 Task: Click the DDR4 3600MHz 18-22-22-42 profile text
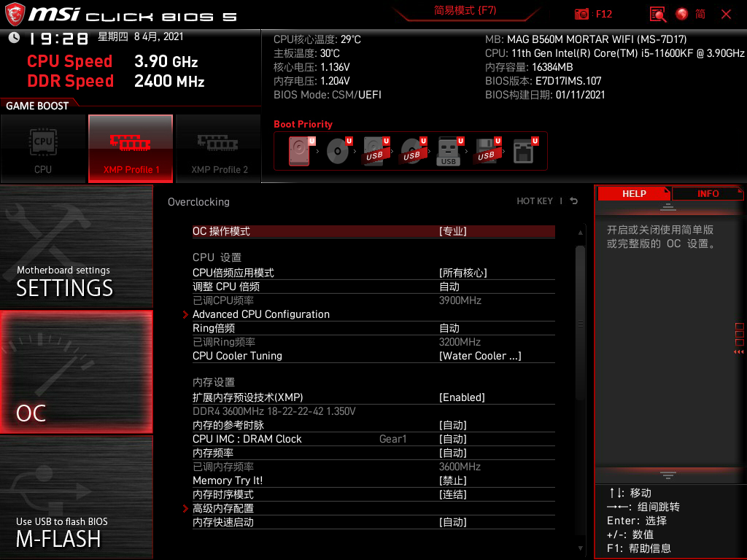[274, 411]
